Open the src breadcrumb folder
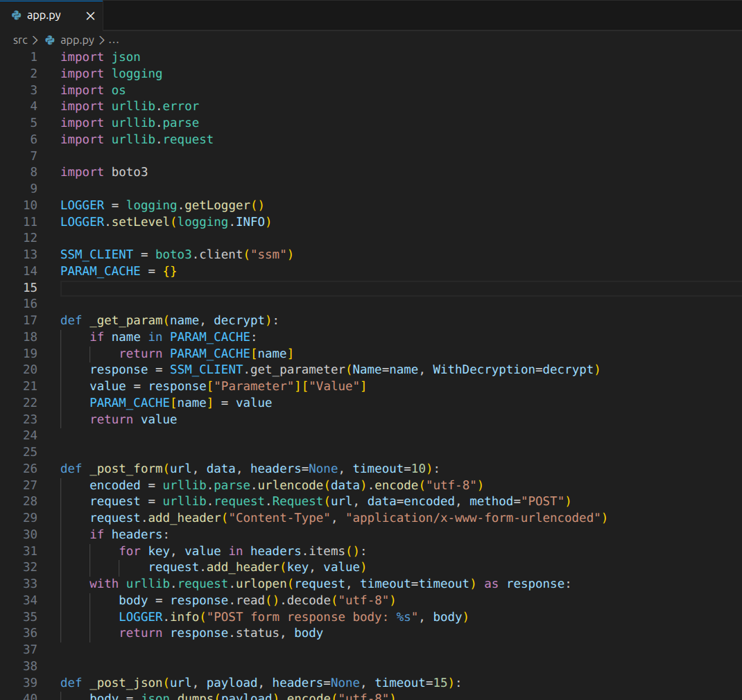The image size is (742, 700). (20, 41)
